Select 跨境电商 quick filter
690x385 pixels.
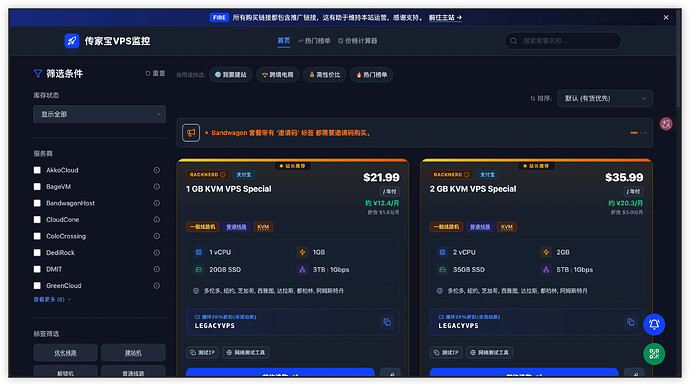(277, 75)
